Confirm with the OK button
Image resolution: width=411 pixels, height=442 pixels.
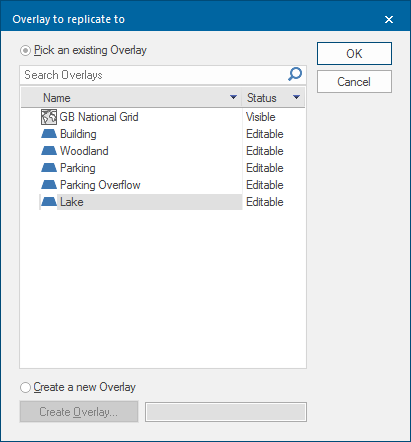354,53
